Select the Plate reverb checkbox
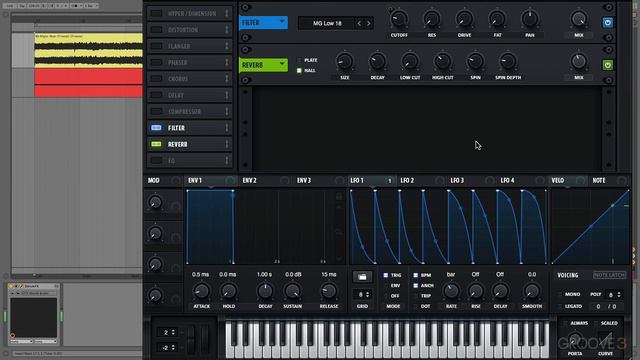 coord(299,60)
